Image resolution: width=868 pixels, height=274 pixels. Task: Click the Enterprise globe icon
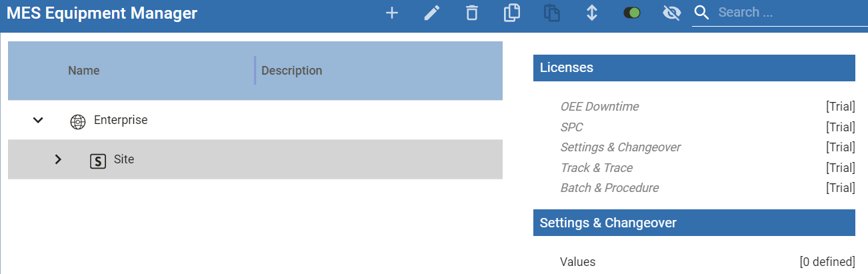78,121
